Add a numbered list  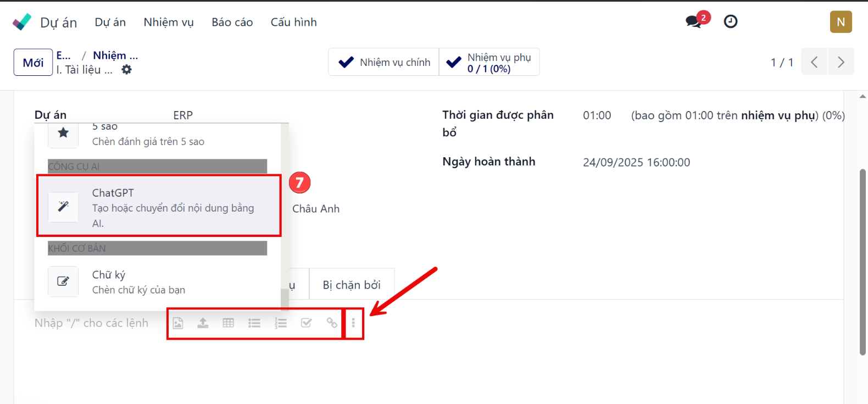click(281, 323)
